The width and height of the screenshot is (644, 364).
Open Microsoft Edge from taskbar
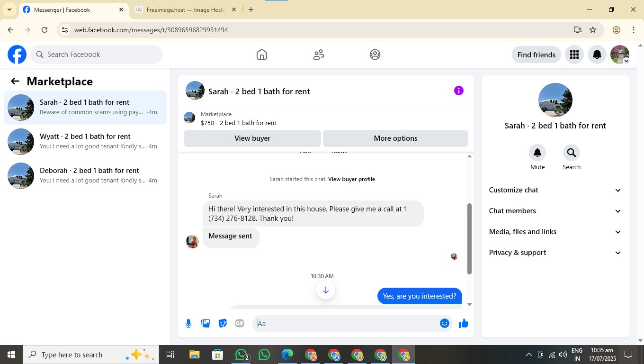click(287, 355)
